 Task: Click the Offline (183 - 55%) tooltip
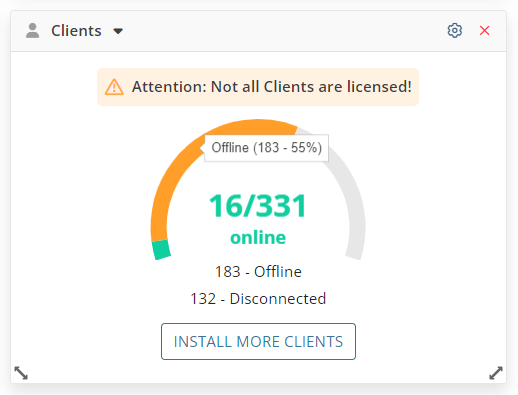(266, 148)
